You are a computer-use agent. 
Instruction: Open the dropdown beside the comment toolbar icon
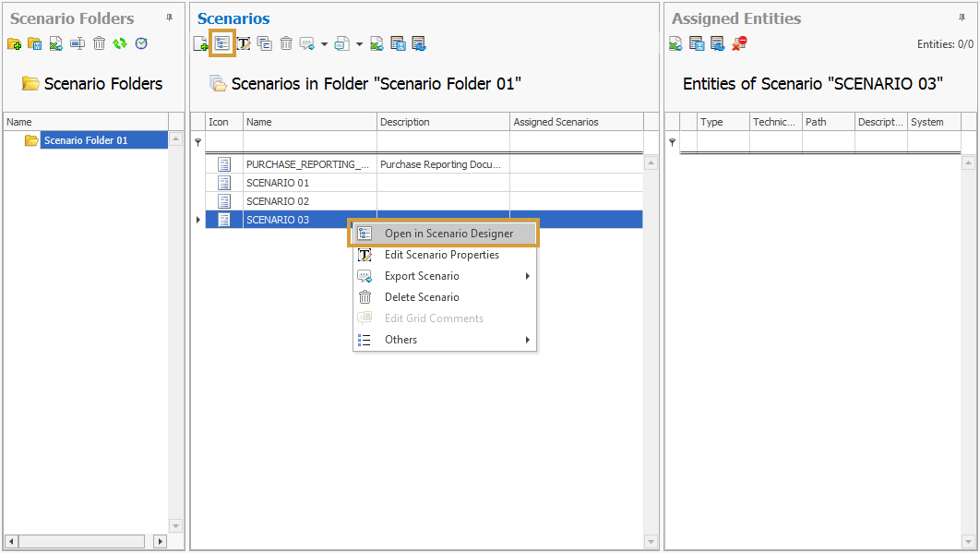point(324,43)
